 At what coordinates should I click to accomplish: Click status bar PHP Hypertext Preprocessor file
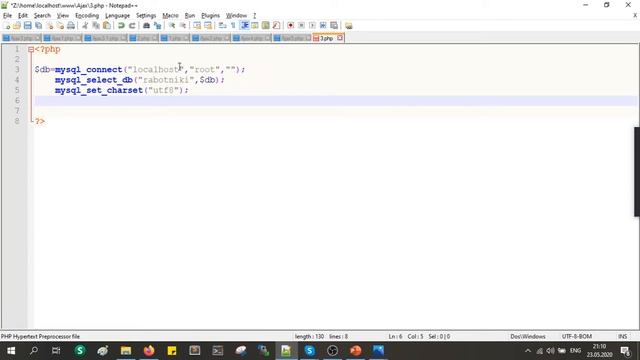point(40,336)
